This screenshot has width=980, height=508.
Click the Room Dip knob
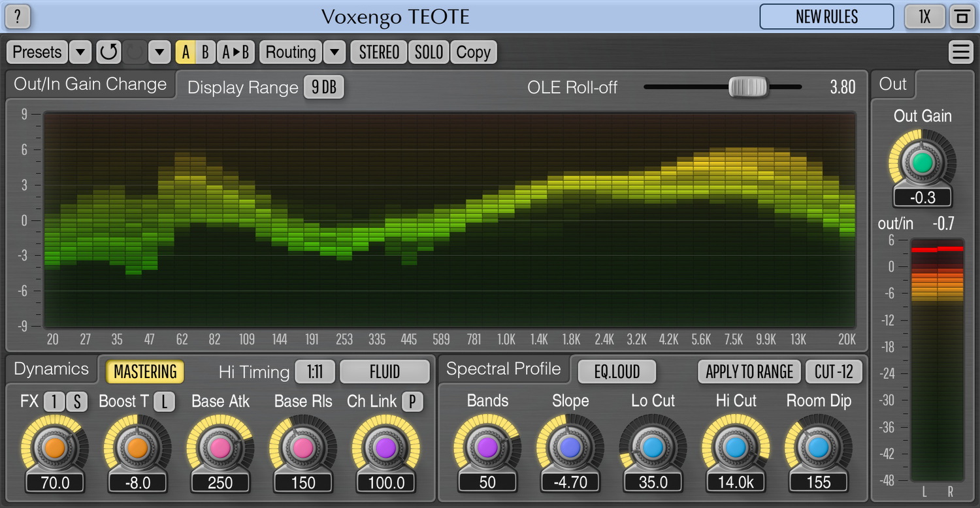point(819,448)
